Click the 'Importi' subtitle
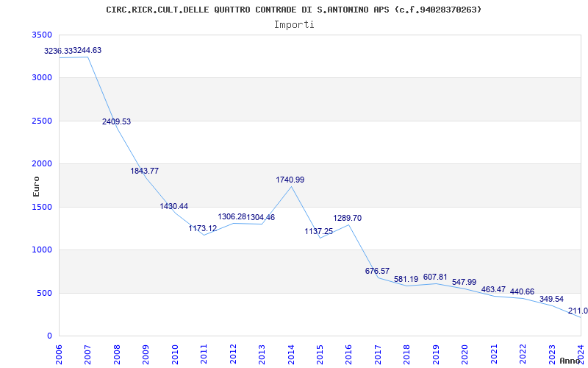This screenshot has height=368, width=588. pyautogui.click(x=294, y=25)
